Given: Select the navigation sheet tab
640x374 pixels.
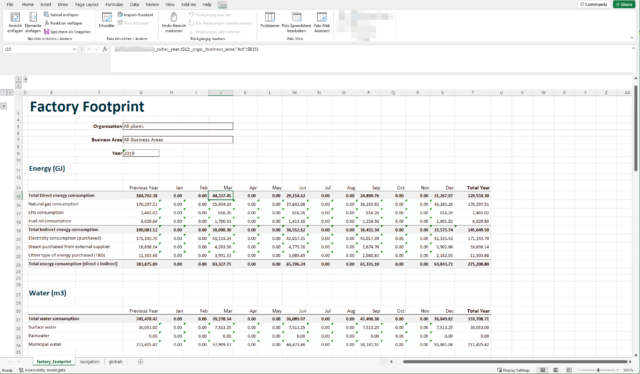Looking at the screenshot, I should tap(90, 362).
